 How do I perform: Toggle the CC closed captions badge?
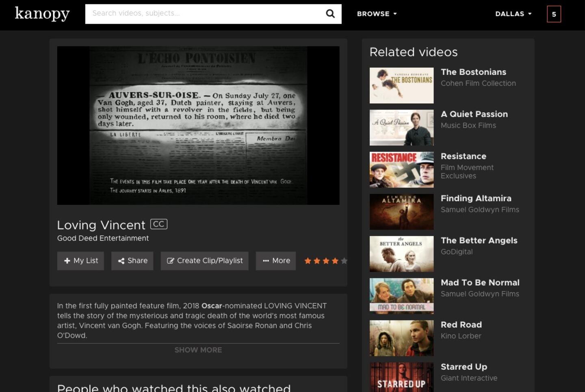[158, 224]
